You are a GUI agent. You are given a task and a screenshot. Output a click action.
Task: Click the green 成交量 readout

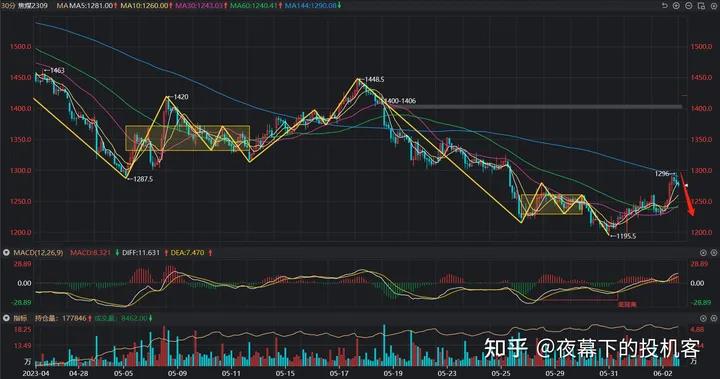(x=121, y=318)
